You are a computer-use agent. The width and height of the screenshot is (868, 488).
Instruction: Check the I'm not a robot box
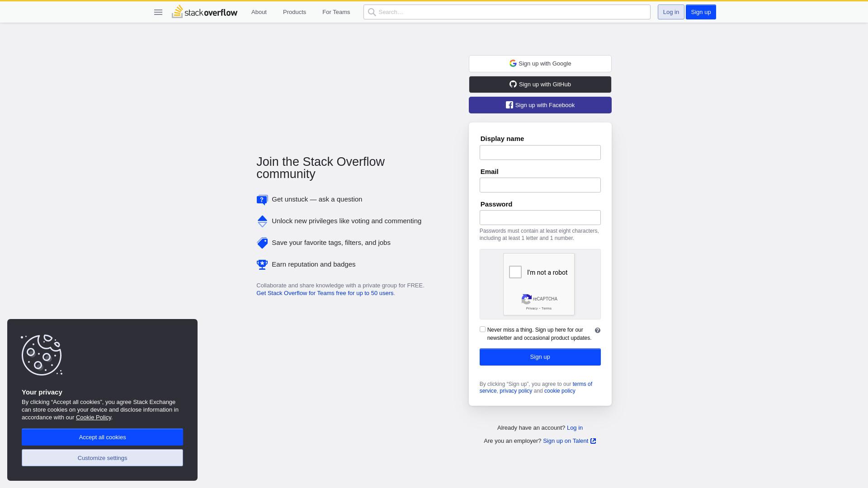click(x=515, y=272)
